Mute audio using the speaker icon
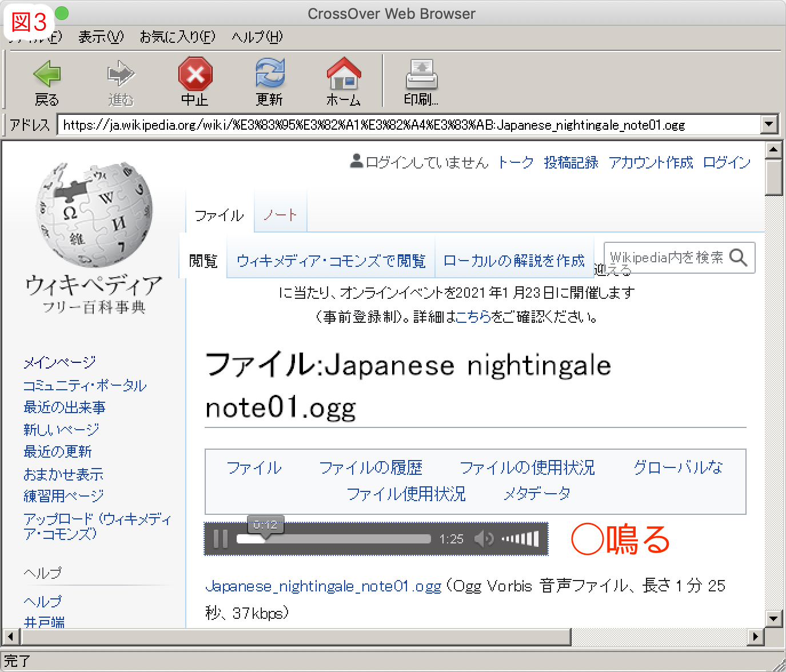The width and height of the screenshot is (786, 672). point(484,538)
